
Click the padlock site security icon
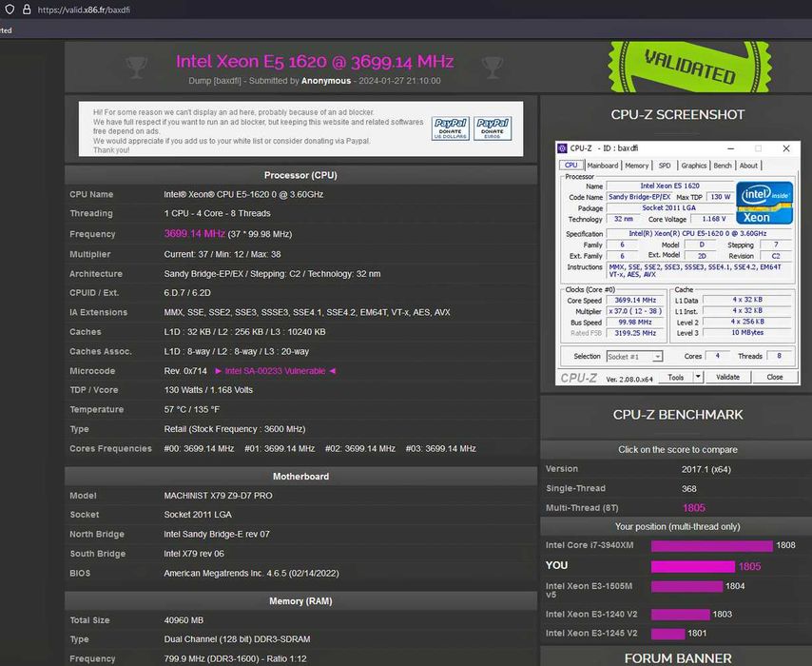coord(27,10)
